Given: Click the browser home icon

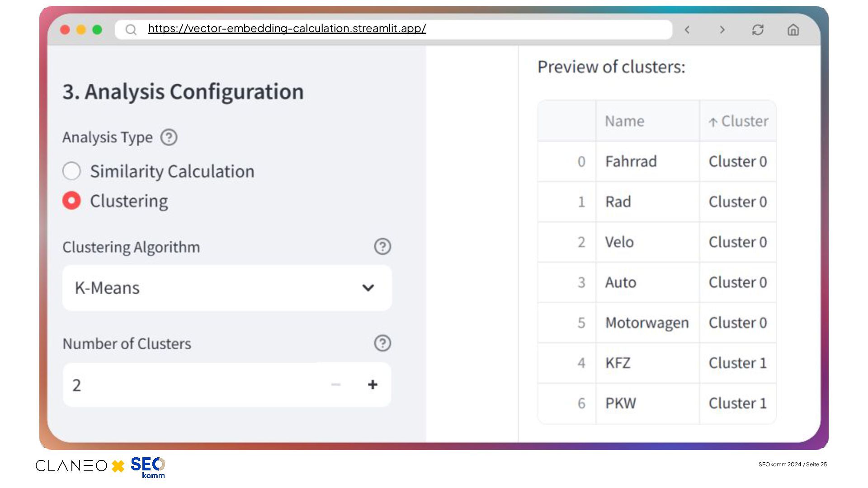Looking at the screenshot, I should click(x=793, y=30).
